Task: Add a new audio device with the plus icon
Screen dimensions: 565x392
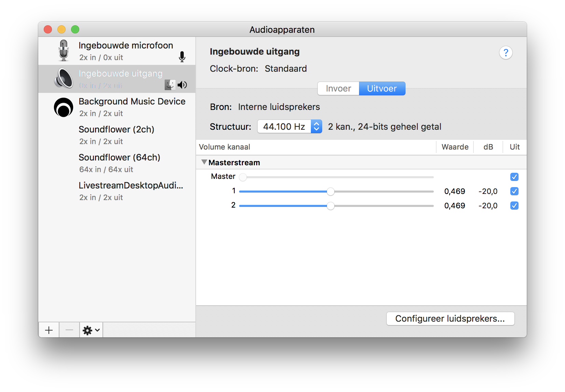Action: [49, 330]
